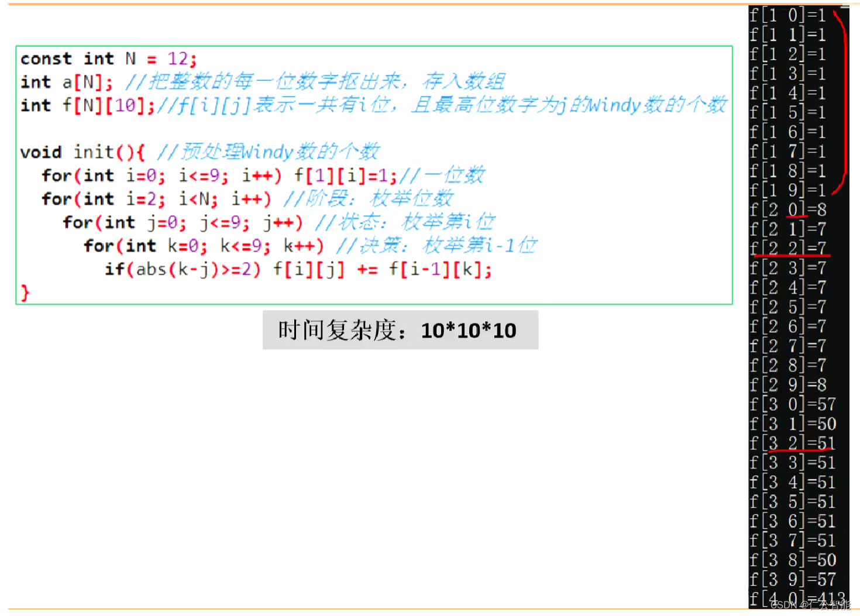Click console output row 'f[2 3]=7'
860x616 pixels.
click(788, 268)
